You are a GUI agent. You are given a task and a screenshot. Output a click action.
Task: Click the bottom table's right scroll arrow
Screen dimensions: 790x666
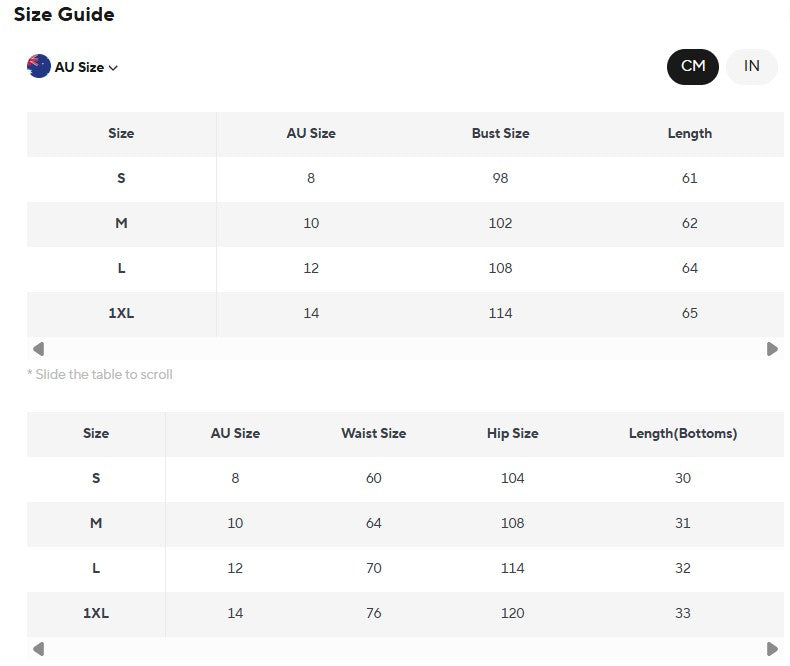pyautogui.click(x=772, y=649)
